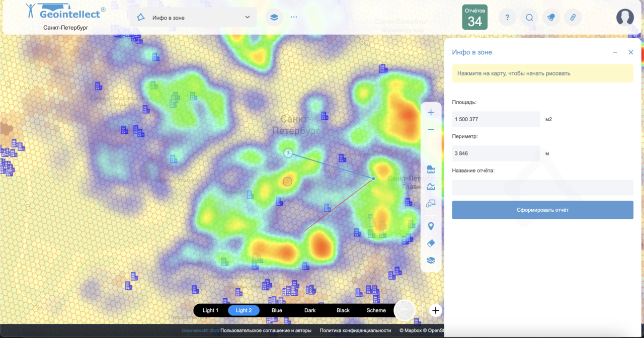
Task: Click the search magnifier icon
Action: [x=529, y=18]
